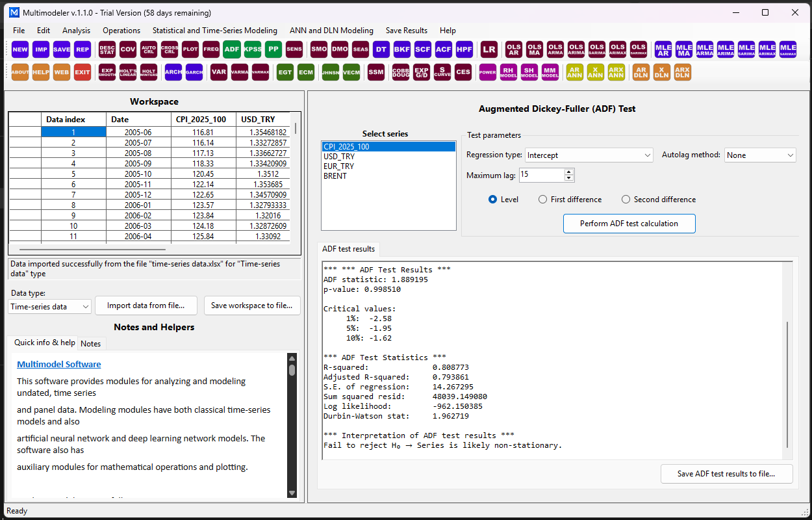Open the SENS sensitivity tool
This screenshot has width=812, height=520.
pyautogui.click(x=294, y=49)
